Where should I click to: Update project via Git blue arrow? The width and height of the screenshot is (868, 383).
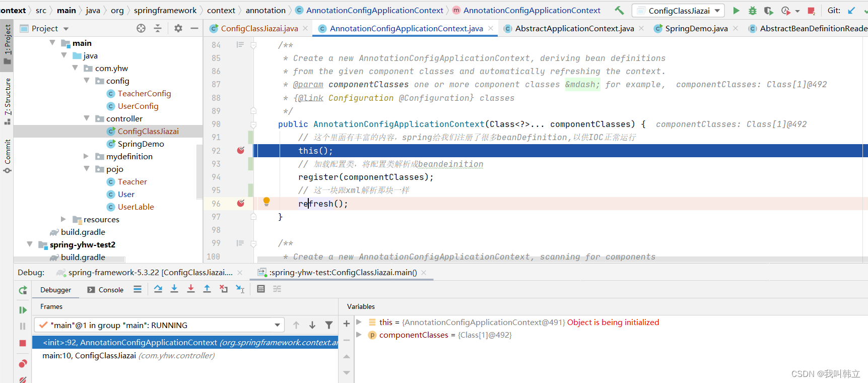tap(851, 10)
